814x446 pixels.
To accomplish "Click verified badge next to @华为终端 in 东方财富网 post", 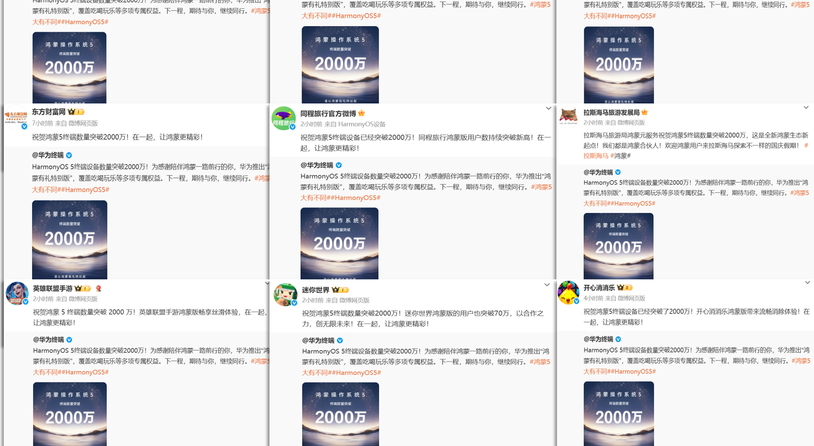I will (x=69, y=155).
